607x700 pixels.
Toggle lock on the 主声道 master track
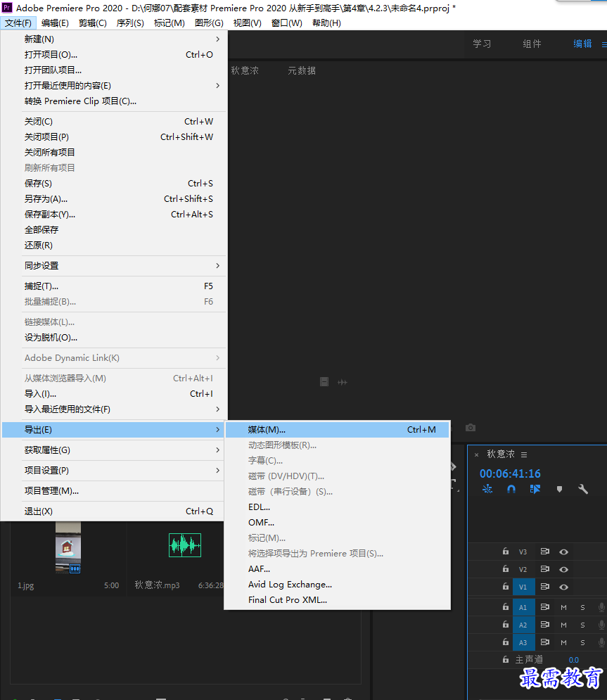coord(506,659)
